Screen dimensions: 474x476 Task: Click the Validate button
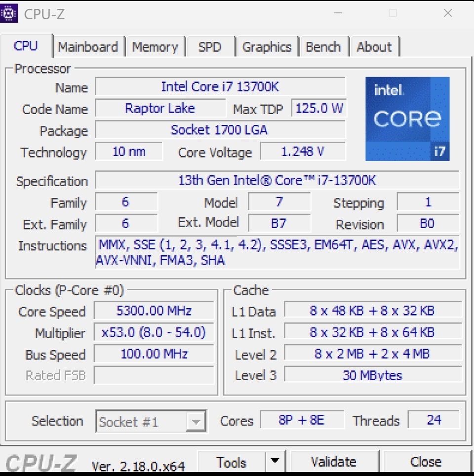click(333, 462)
